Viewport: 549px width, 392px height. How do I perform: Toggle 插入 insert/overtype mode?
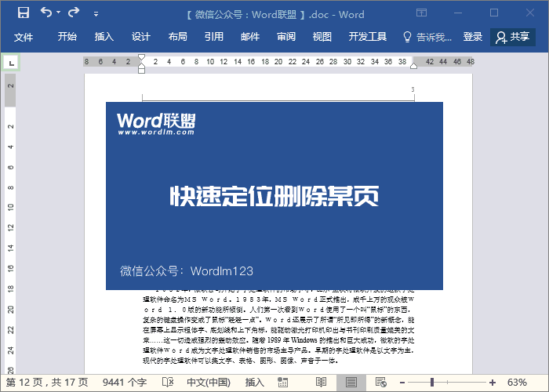coord(255,383)
